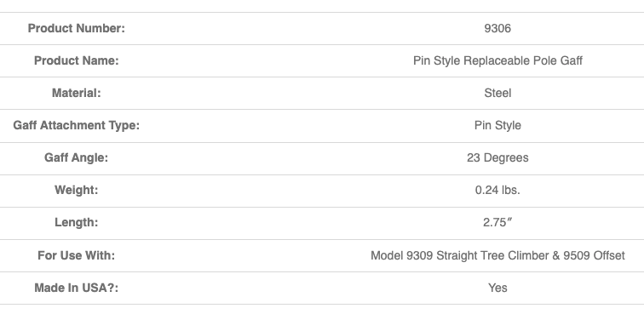The image size is (644, 314).
Task: Click the Product Name label
Action: coord(77,60)
